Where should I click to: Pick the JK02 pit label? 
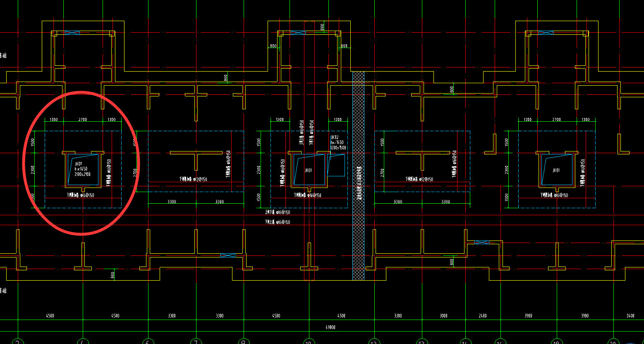335,137
